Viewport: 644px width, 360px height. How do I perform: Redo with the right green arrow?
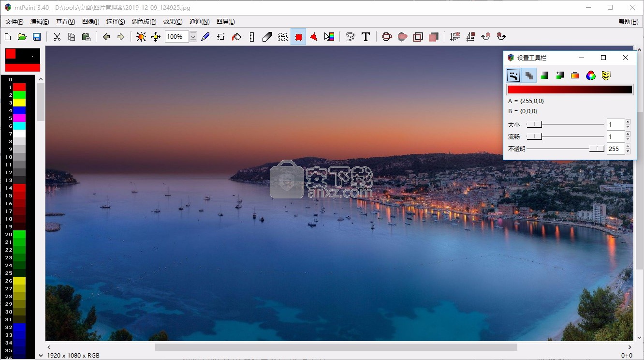[x=121, y=37]
